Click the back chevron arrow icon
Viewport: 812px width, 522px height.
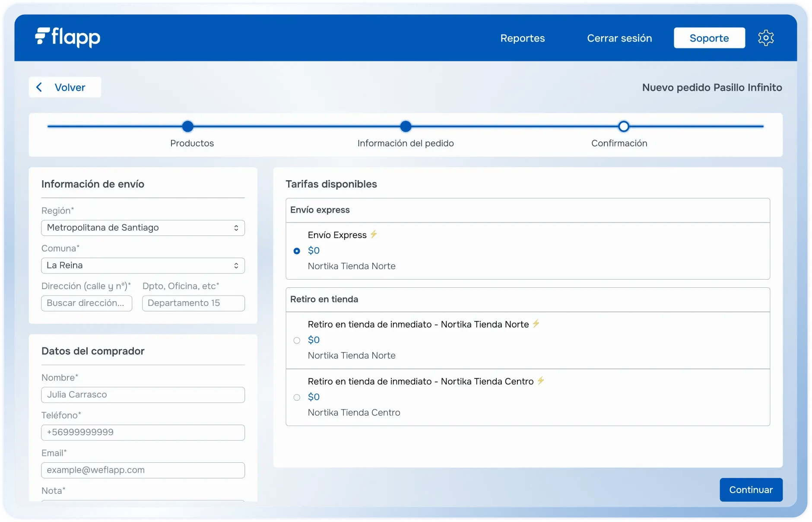[39, 87]
